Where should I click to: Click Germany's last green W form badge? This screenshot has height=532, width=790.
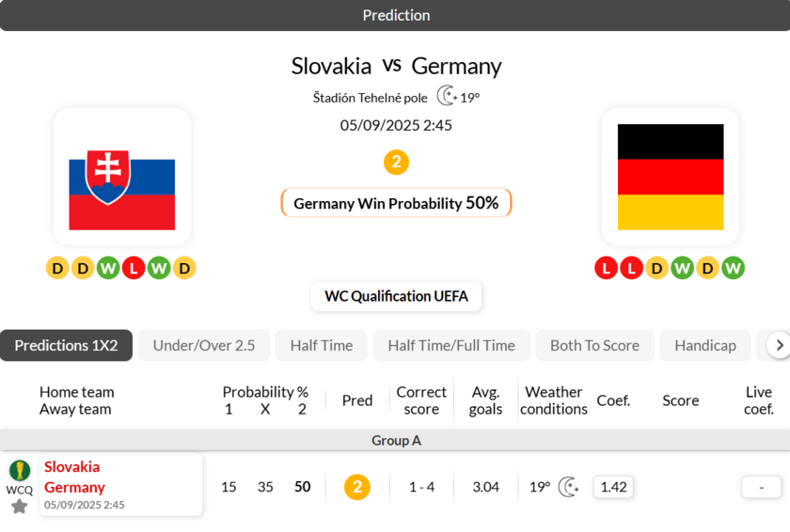[x=734, y=269]
